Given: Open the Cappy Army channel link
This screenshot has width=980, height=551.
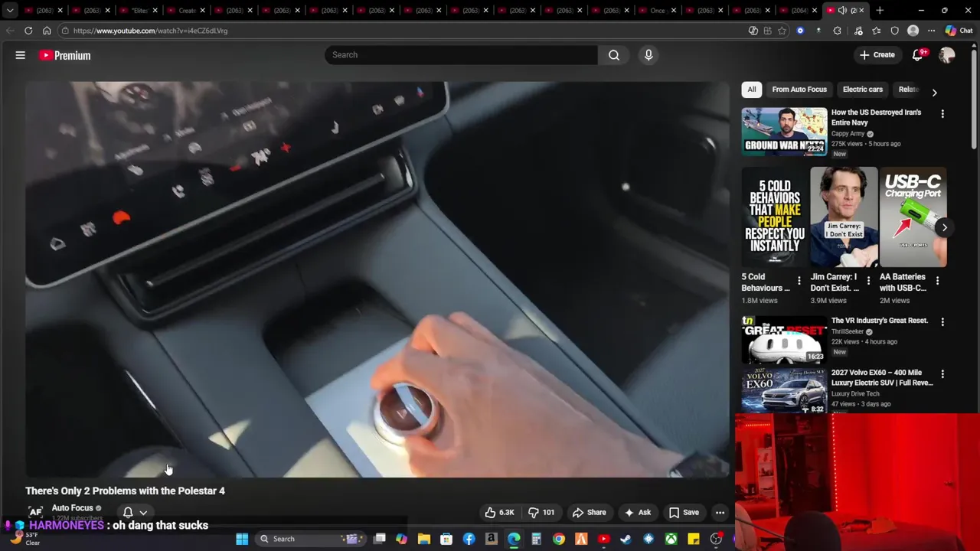Looking at the screenshot, I should pos(848,134).
